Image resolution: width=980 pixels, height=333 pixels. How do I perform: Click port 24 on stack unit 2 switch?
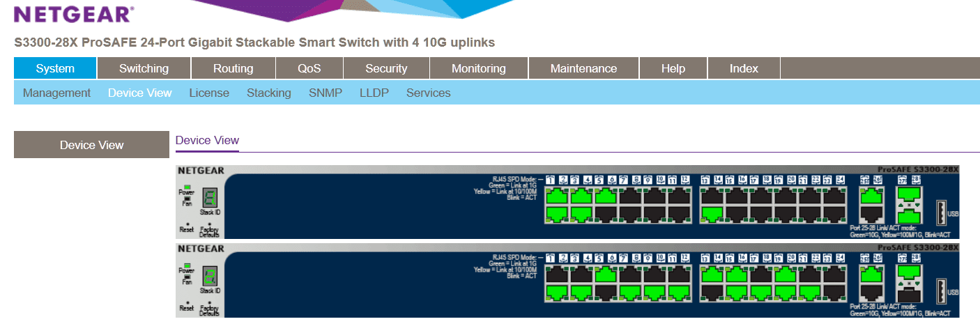pyautogui.click(x=835, y=292)
